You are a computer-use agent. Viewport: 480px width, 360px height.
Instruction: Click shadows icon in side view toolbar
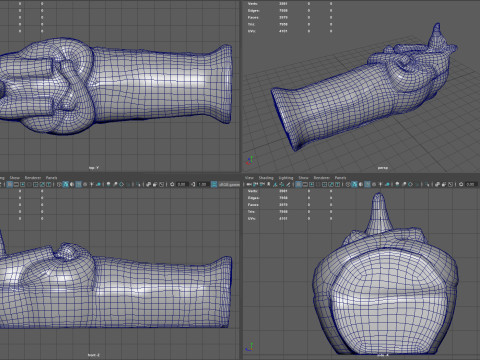click(387, 184)
